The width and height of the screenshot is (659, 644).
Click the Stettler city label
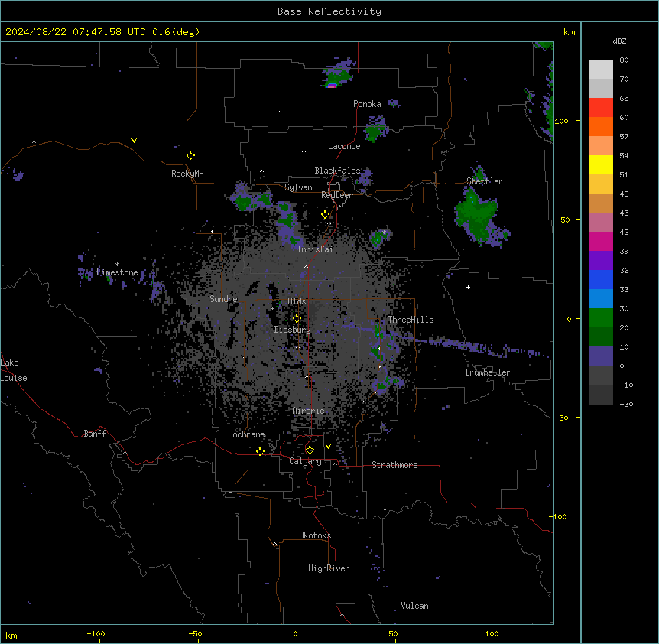[x=485, y=181]
